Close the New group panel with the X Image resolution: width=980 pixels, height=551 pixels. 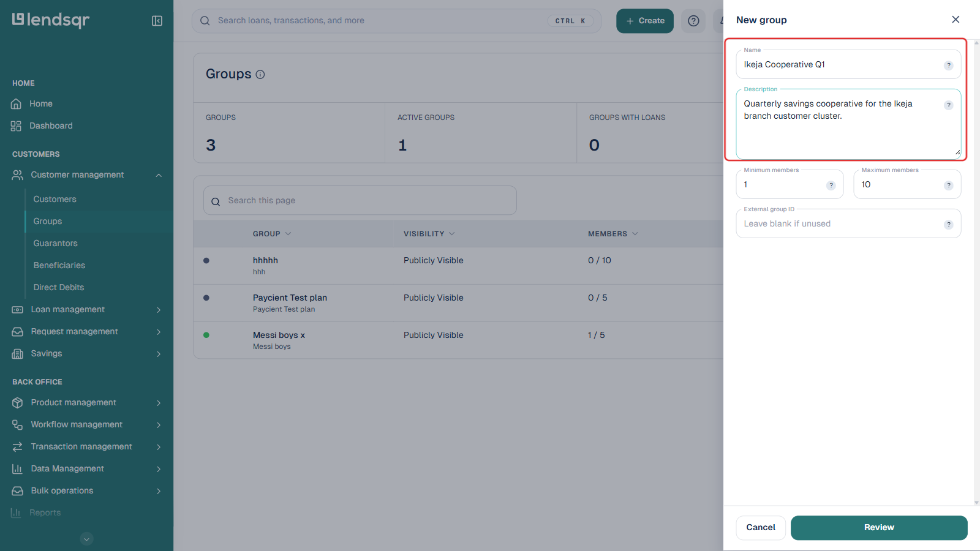pyautogui.click(x=956, y=20)
